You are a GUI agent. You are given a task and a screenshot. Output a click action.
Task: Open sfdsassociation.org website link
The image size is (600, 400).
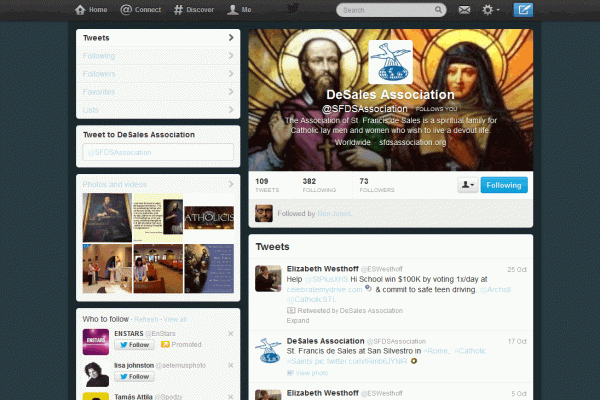coord(412,142)
